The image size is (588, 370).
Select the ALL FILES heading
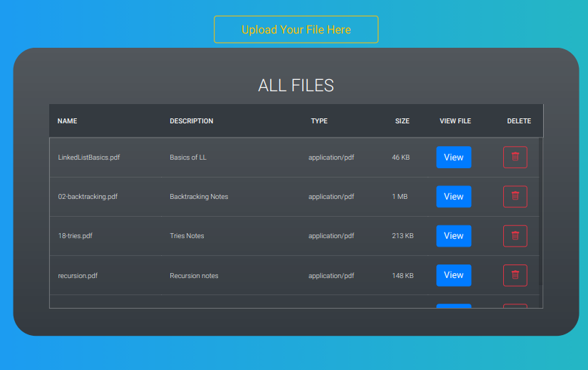click(296, 85)
